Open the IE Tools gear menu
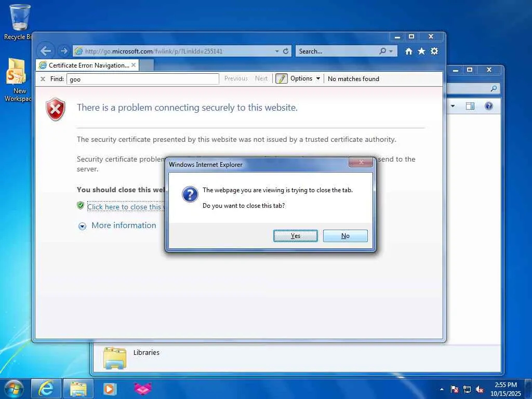 pyautogui.click(x=434, y=51)
